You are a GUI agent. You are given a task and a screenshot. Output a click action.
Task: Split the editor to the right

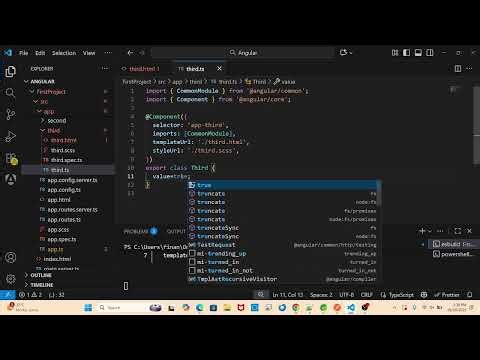tap(458, 68)
